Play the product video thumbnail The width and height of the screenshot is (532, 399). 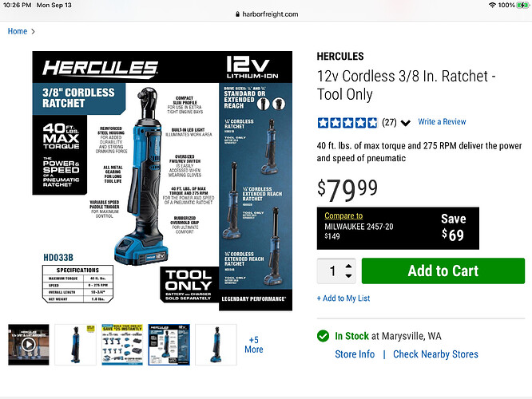(x=29, y=345)
